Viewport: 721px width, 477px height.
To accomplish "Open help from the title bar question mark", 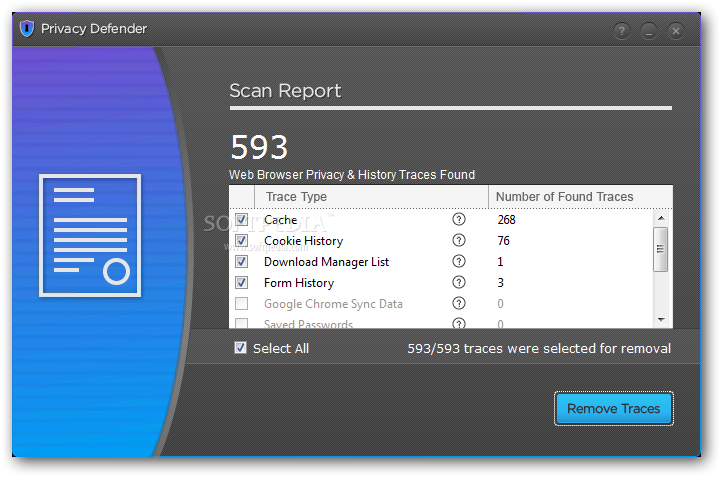I will 622,31.
